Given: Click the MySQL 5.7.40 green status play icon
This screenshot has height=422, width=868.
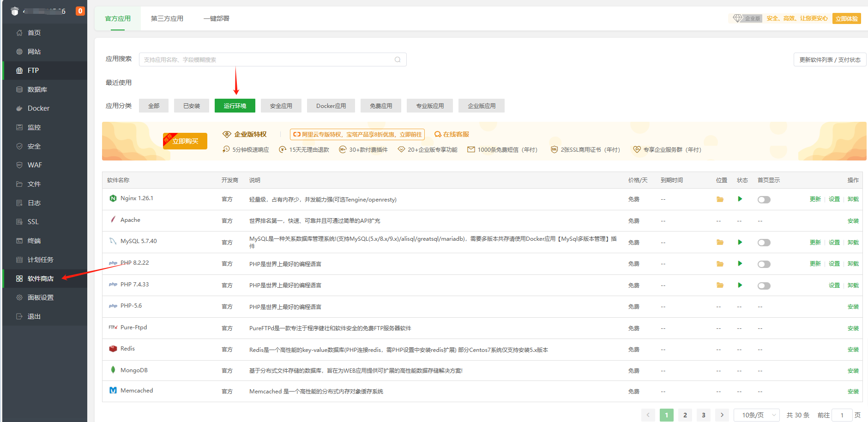Looking at the screenshot, I should (x=740, y=242).
